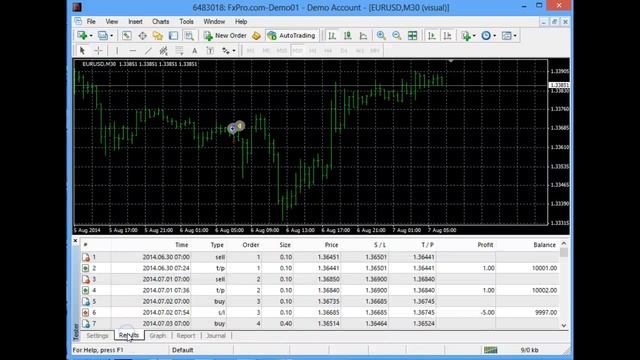Select the M30 timeframe button

coord(297,51)
